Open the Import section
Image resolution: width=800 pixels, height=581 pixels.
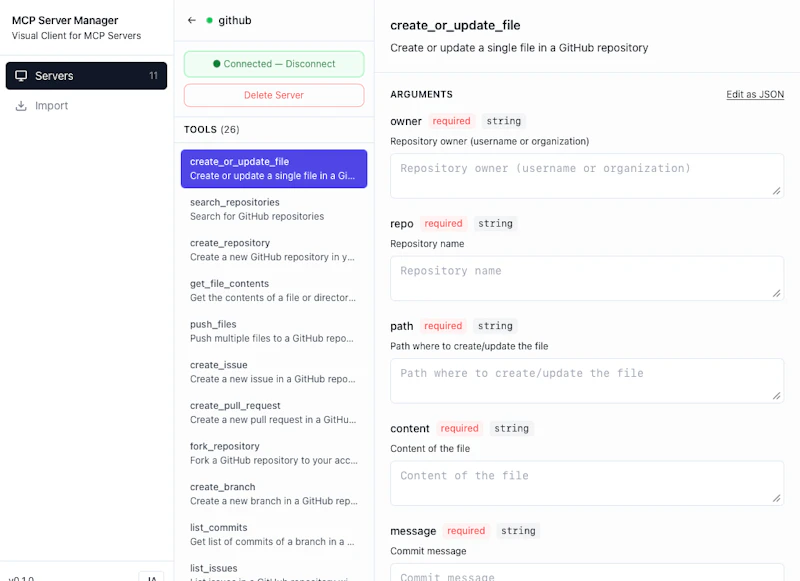click(x=86, y=106)
